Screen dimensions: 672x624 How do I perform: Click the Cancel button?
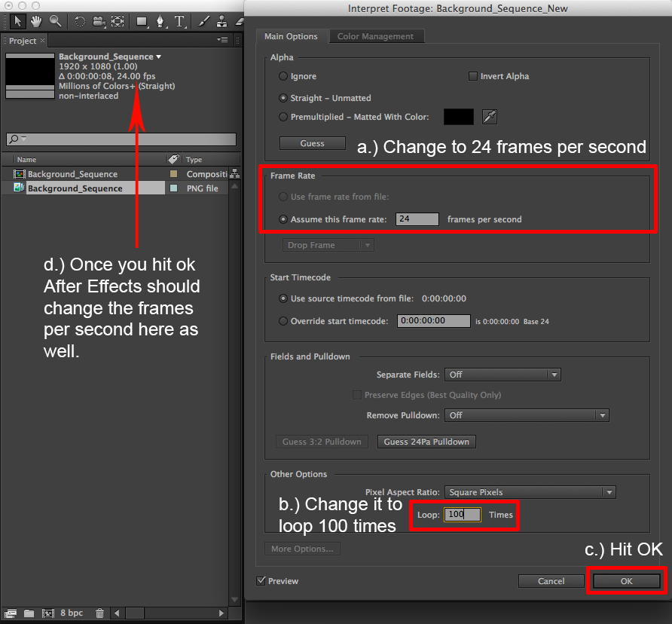[551, 581]
